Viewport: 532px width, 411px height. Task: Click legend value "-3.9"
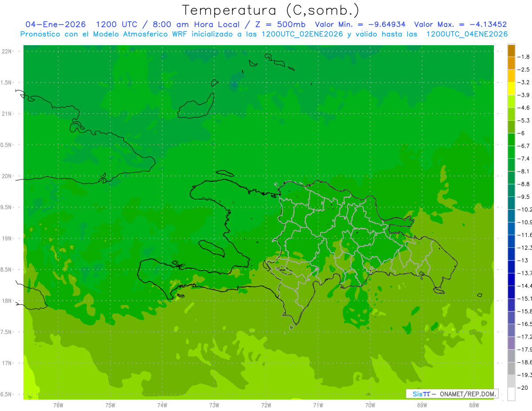click(524, 95)
